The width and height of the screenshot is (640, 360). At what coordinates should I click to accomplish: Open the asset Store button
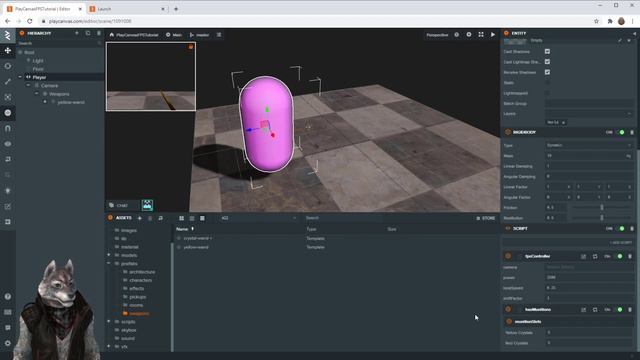[x=486, y=218]
